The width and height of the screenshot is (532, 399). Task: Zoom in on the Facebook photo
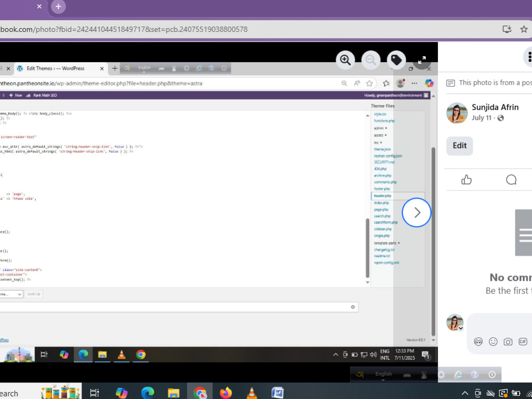345,60
